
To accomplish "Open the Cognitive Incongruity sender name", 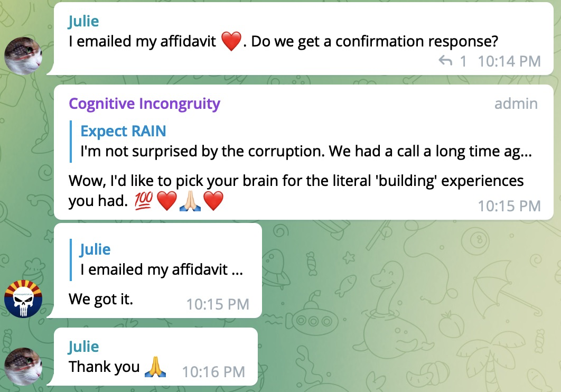I will (144, 104).
